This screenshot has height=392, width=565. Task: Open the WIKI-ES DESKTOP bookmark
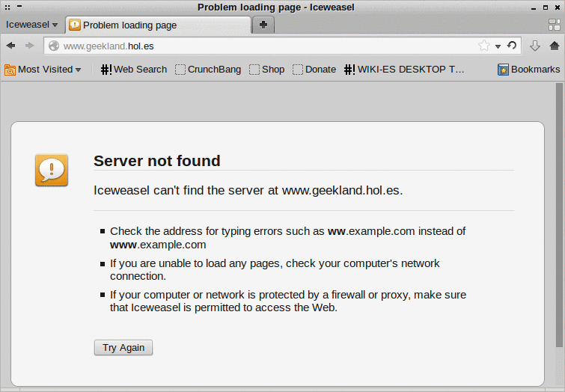pyautogui.click(x=404, y=69)
